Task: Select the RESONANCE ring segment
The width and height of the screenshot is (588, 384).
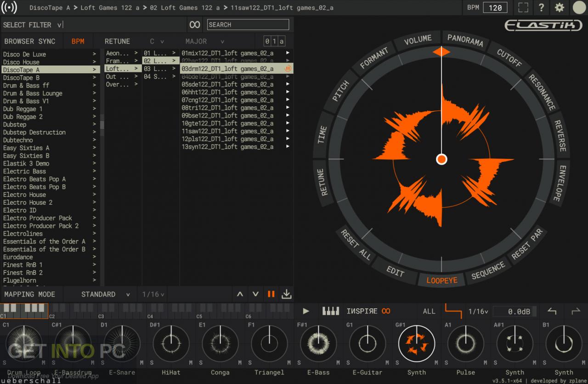Action: (x=542, y=93)
